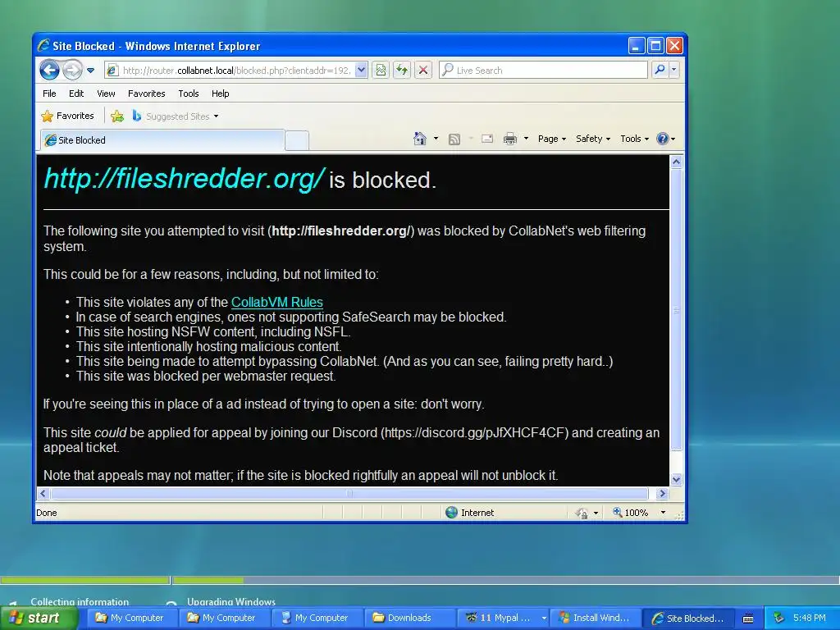Open the Tools command bar menu
840x630 pixels.
[634, 139]
